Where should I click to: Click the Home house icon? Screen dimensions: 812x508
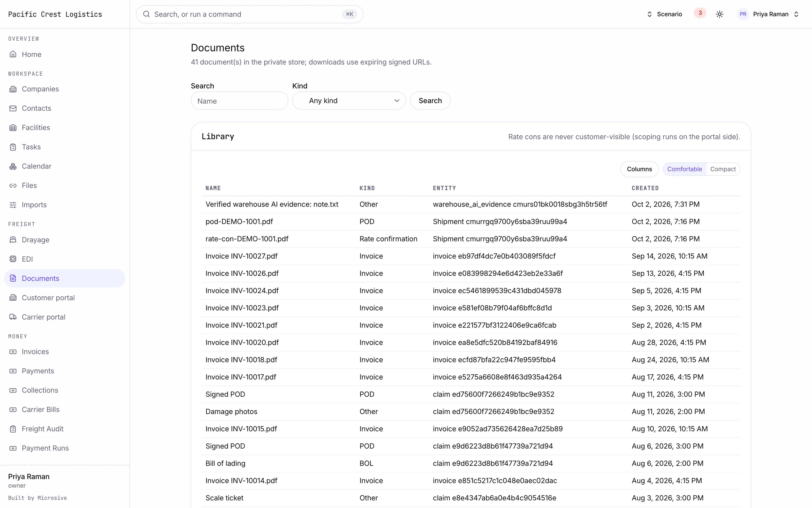pyautogui.click(x=13, y=54)
